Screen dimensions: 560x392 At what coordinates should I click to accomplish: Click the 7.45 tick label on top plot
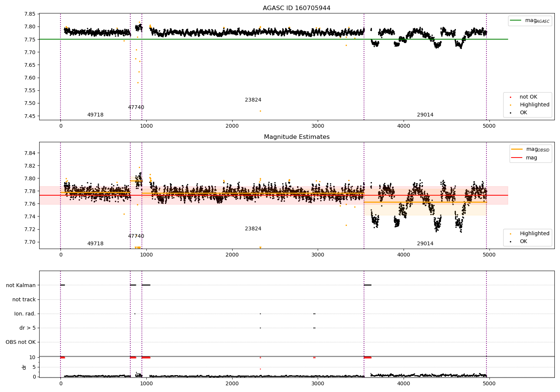coord(29,116)
